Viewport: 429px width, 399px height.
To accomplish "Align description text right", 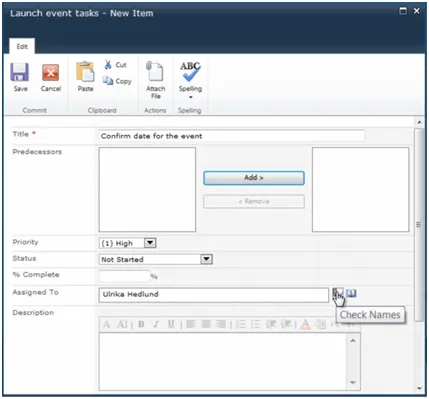I will click(x=221, y=324).
